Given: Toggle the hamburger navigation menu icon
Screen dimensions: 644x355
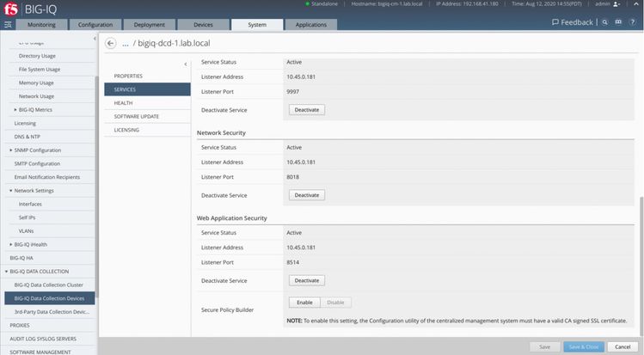Looking at the screenshot, I should pos(8,25).
